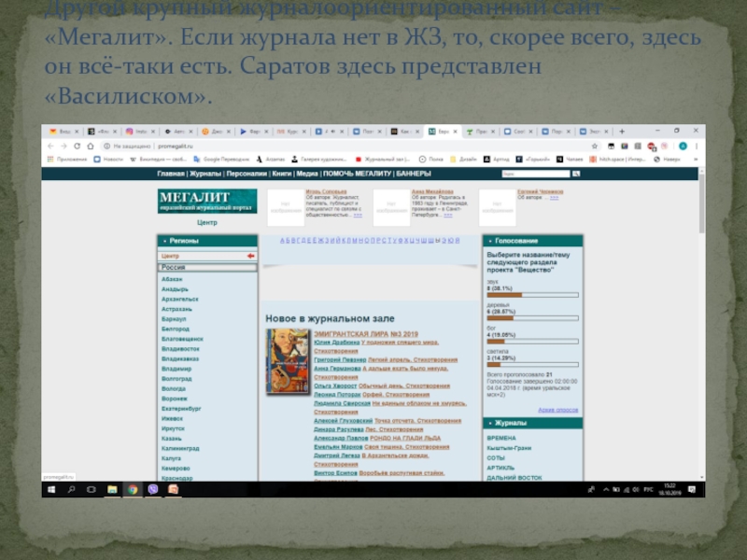Open the БАННЕРЫ menu item
The width and height of the screenshot is (747, 560).
(x=414, y=174)
